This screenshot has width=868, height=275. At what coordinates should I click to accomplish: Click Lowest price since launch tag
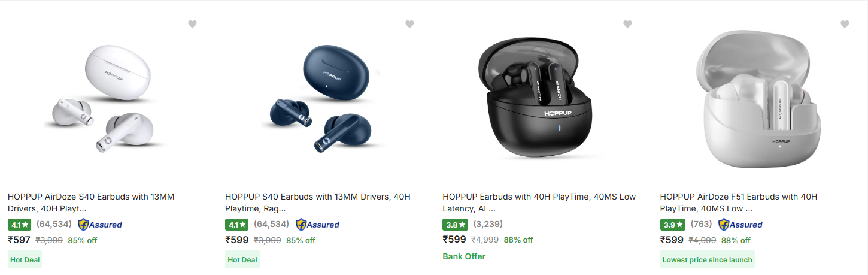pos(707,260)
